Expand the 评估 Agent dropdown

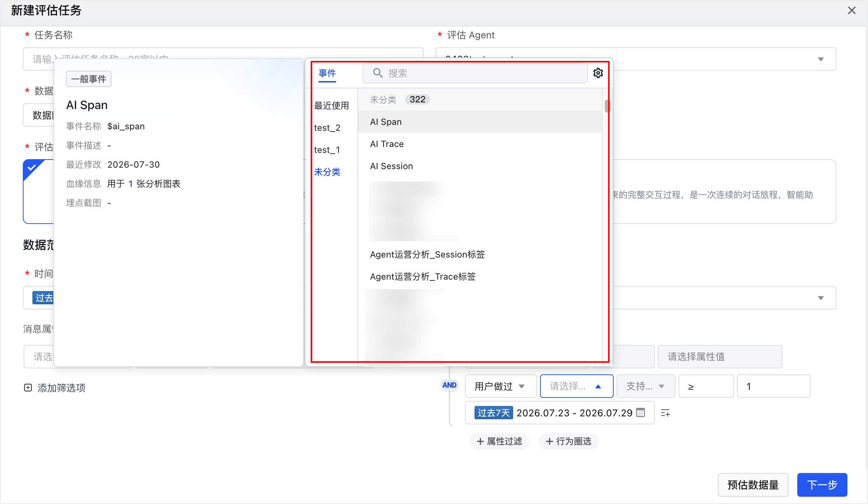[x=821, y=59]
